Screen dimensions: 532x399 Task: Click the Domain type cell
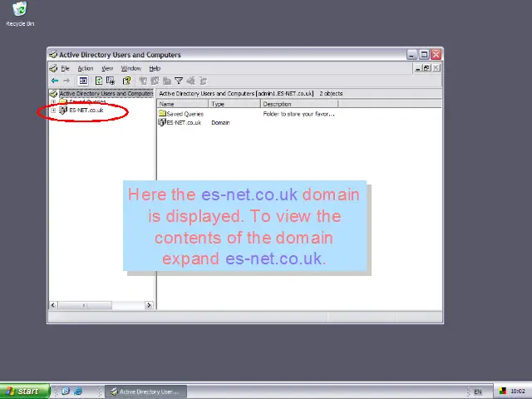click(x=220, y=122)
